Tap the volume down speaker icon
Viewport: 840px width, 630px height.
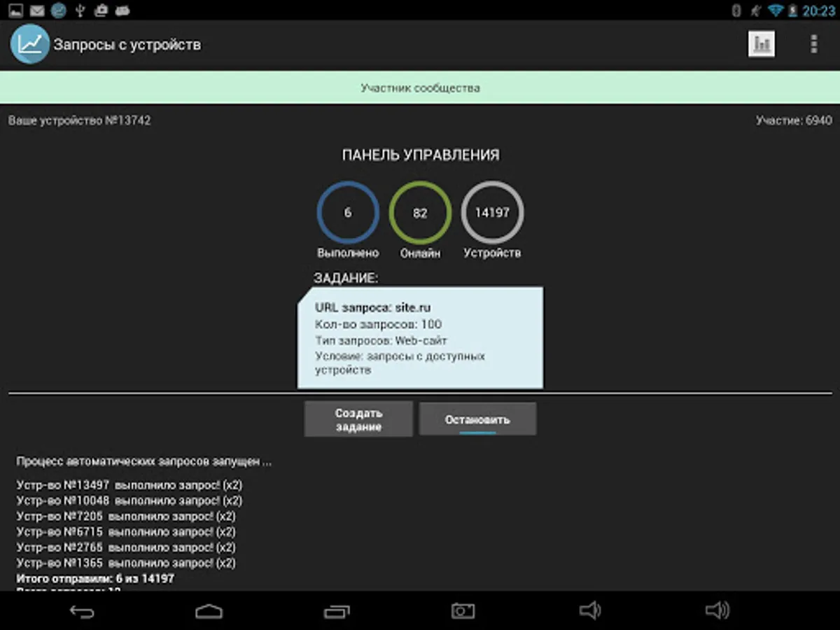[x=590, y=611]
